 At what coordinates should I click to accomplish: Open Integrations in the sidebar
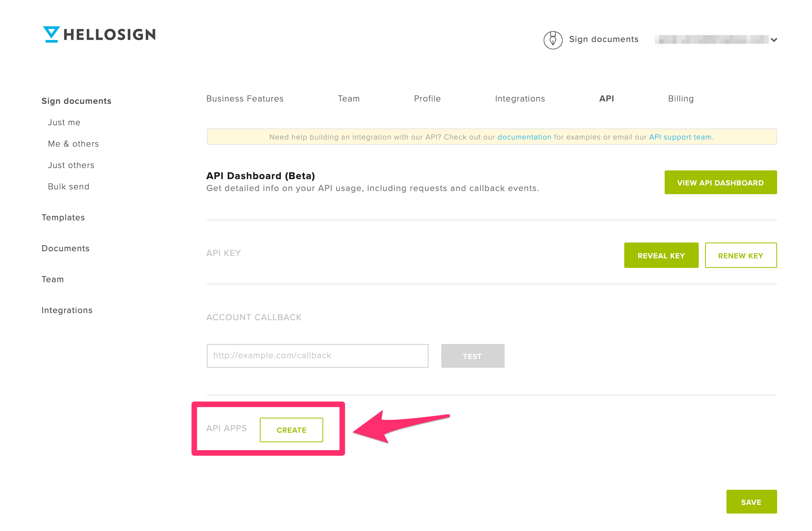click(67, 310)
